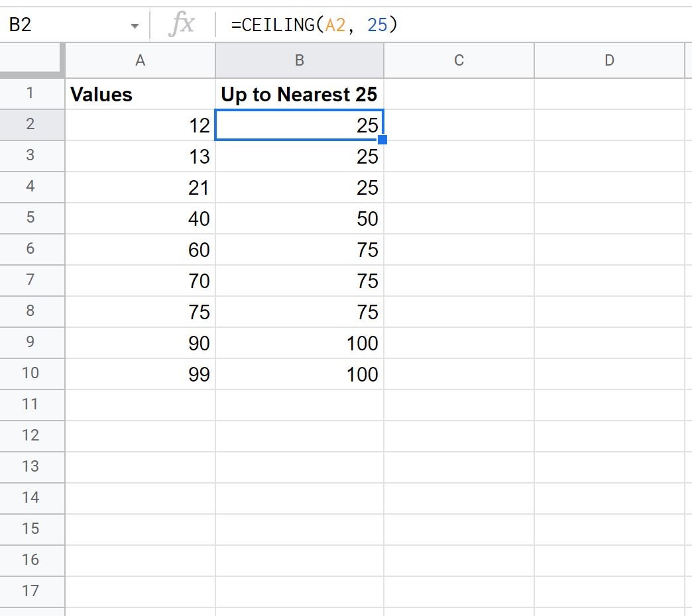
Task: Open the Name Box dropdown arrow
Action: pyautogui.click(x=135, y=26)
